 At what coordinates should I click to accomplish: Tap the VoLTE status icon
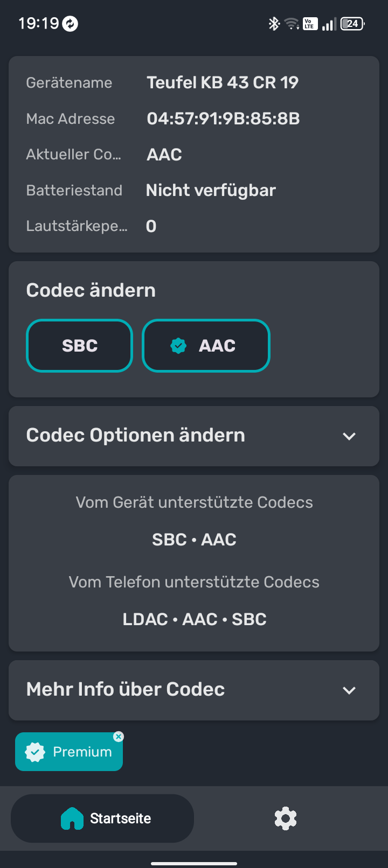point(310,24)
